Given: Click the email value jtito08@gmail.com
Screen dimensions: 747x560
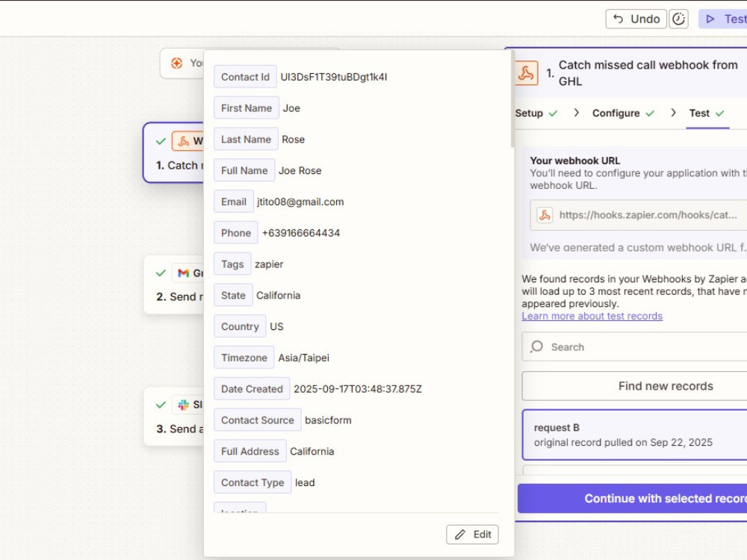Looking at the screenshot, I should (x=300, y=202).
